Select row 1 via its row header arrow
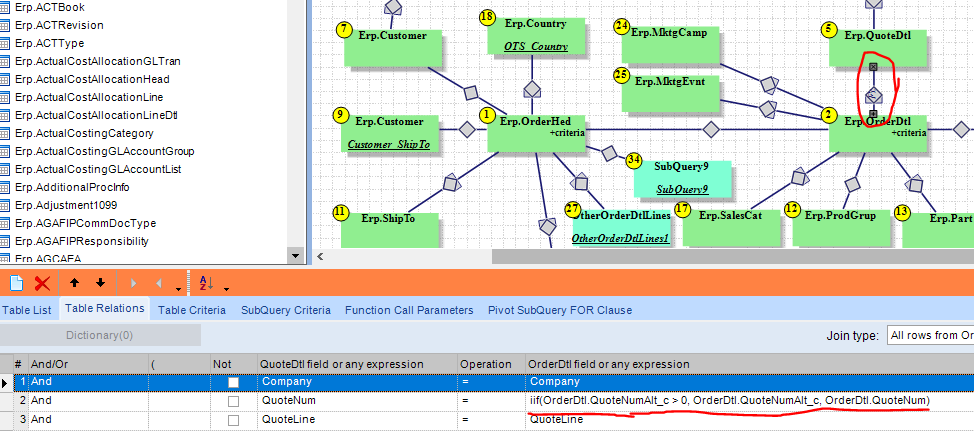Viewport: 974px width, 438px height. (x=6, y=383)
